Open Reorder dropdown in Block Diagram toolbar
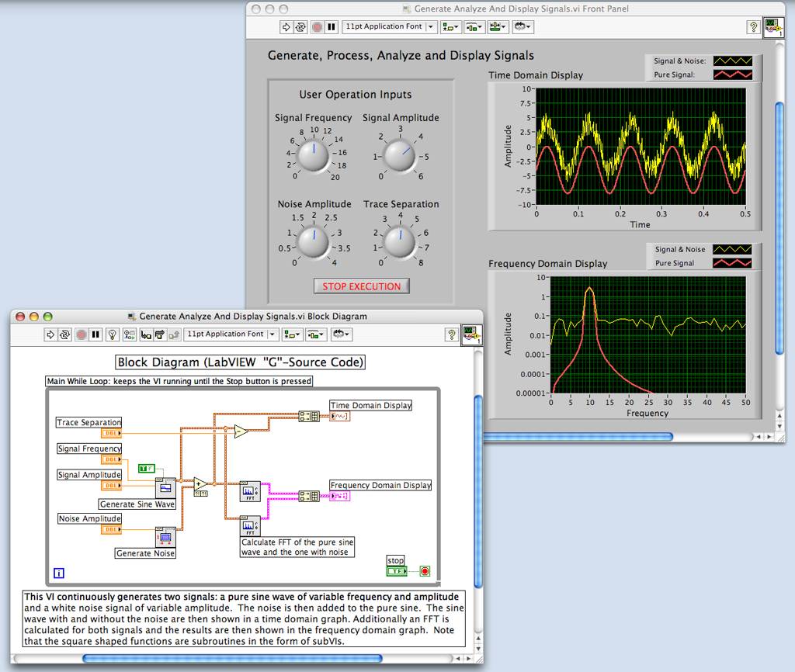The height and width of the screenshot is (672, 795). (342, 334)
